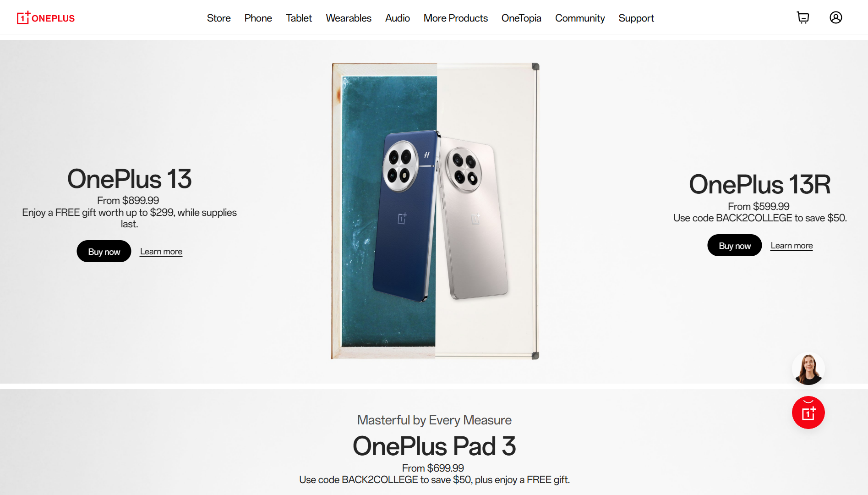Open the Phone menu
This screenshot has height=495, width=868.
click(x=258, y=18)
